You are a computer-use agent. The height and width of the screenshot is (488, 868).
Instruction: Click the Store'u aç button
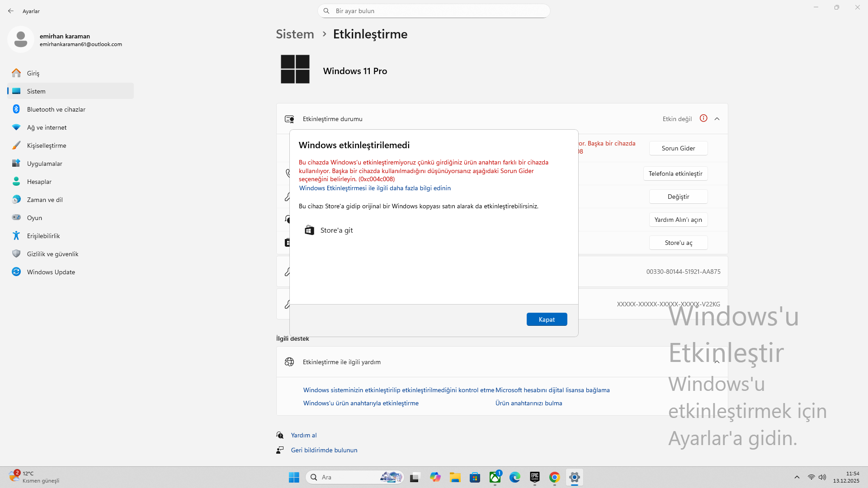[678, 243]
